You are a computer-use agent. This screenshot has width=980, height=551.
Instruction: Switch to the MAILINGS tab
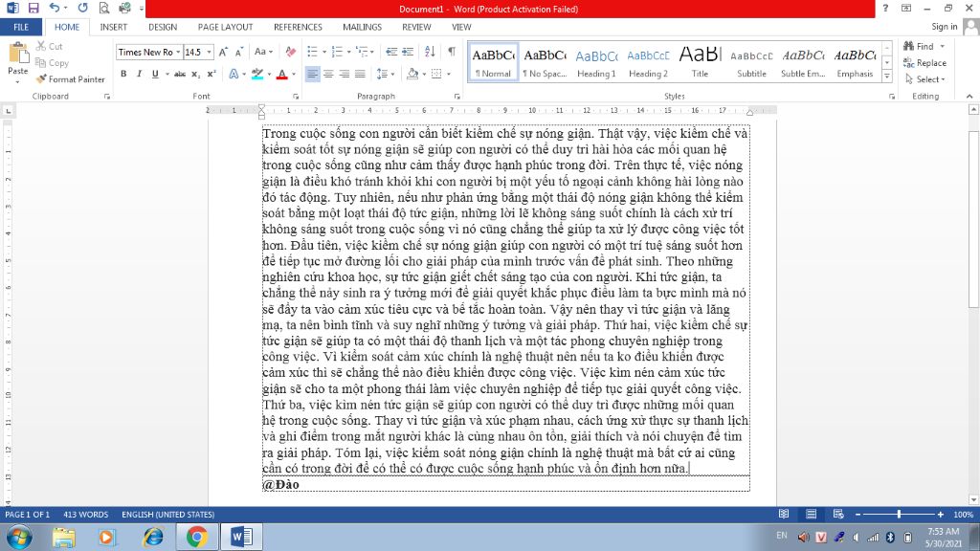click(362, 27)
